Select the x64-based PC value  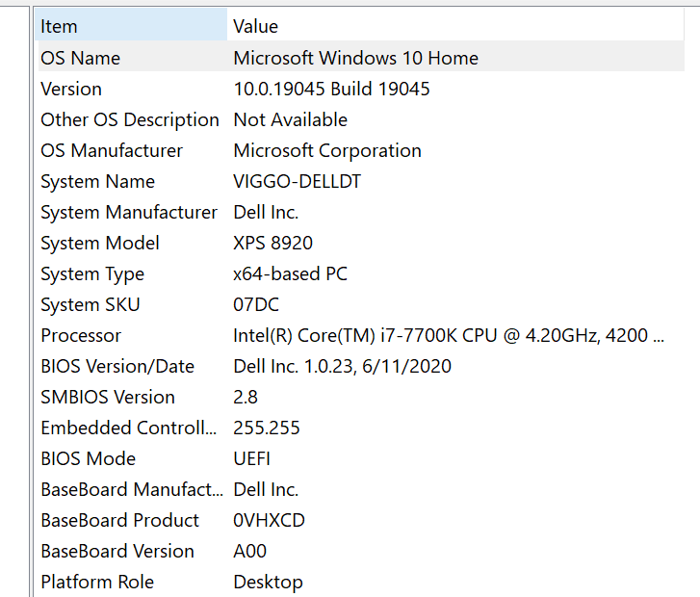pyautogui.click(x=290, y=273)
